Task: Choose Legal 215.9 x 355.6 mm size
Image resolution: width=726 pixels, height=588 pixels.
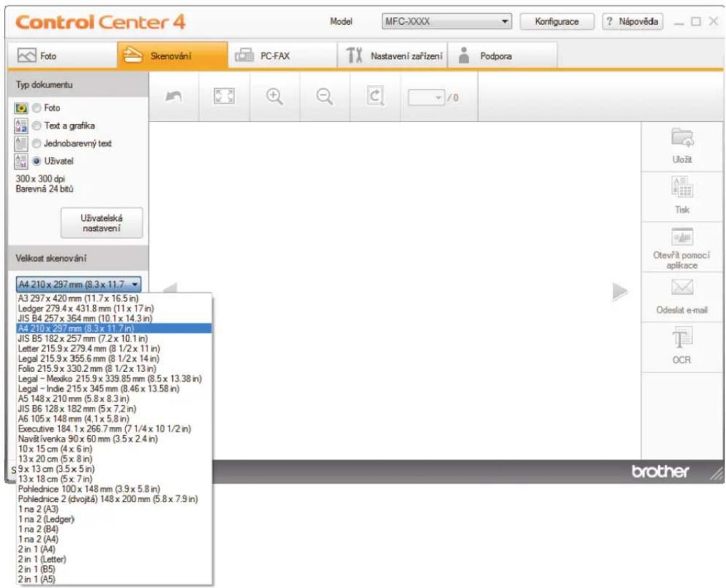Action: [x=114, y=358]
